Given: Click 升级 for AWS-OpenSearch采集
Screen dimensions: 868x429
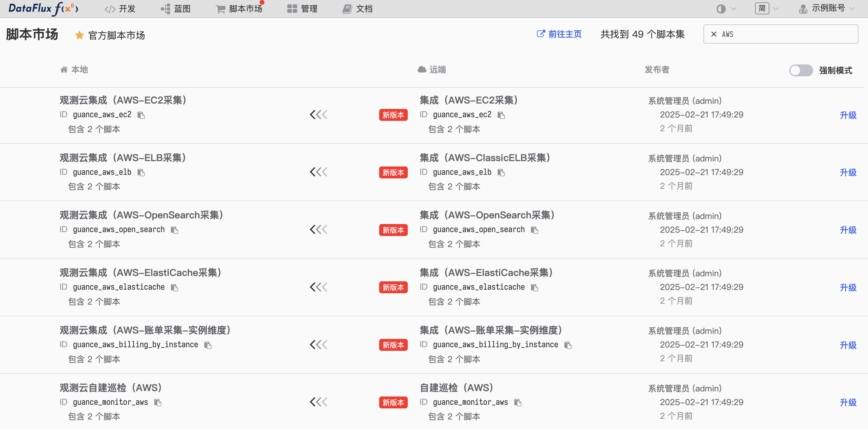Looking at the screenshot, I should point(848,230).
